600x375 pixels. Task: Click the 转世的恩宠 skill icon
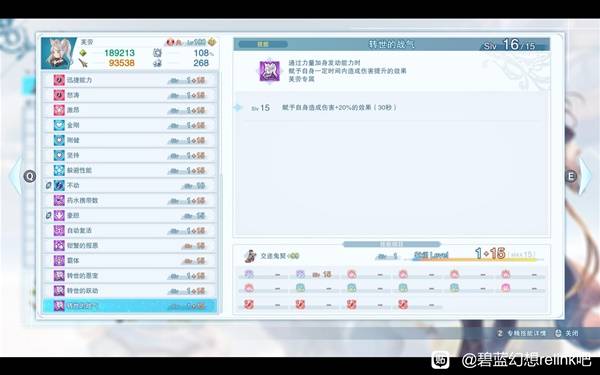[x=59, y=276]
